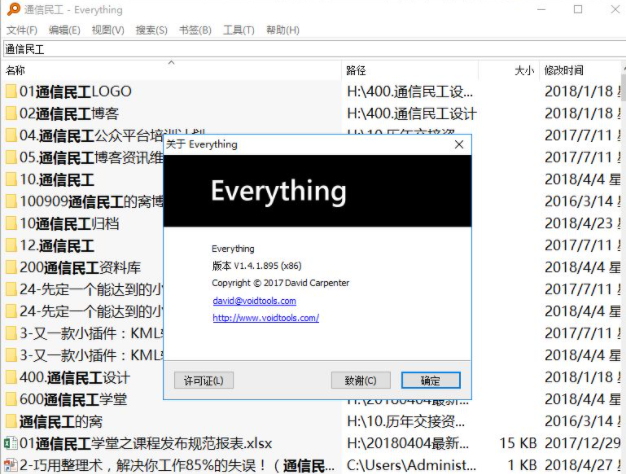Open the 搜索(S) menu

click(151, 30)
